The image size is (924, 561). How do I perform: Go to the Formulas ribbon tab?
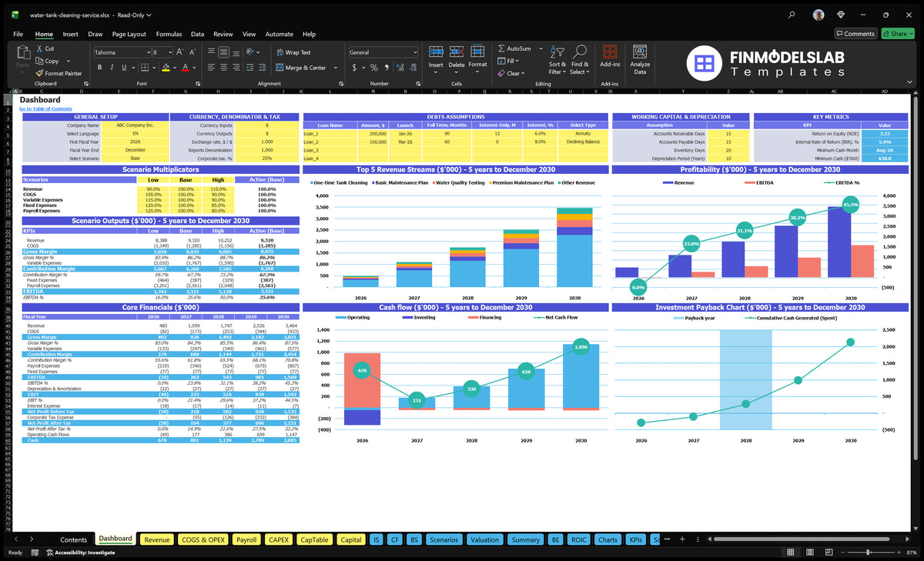(x=169, y=34)
